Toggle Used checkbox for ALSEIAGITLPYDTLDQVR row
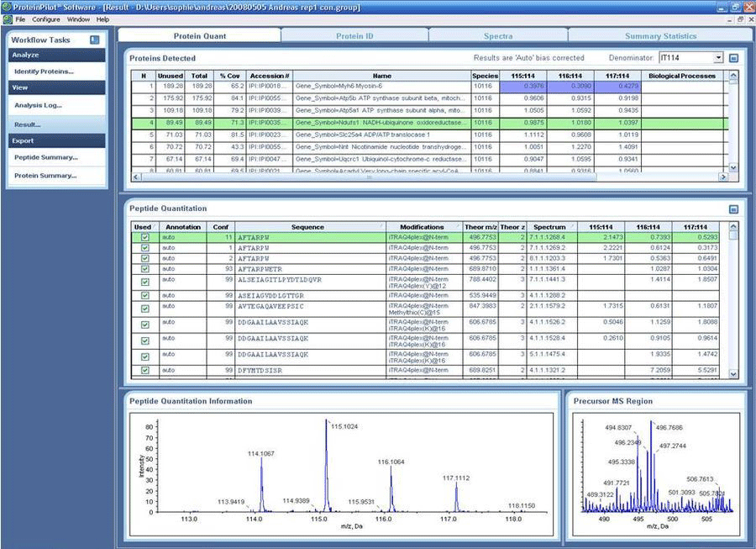 (x=144, y=282)
